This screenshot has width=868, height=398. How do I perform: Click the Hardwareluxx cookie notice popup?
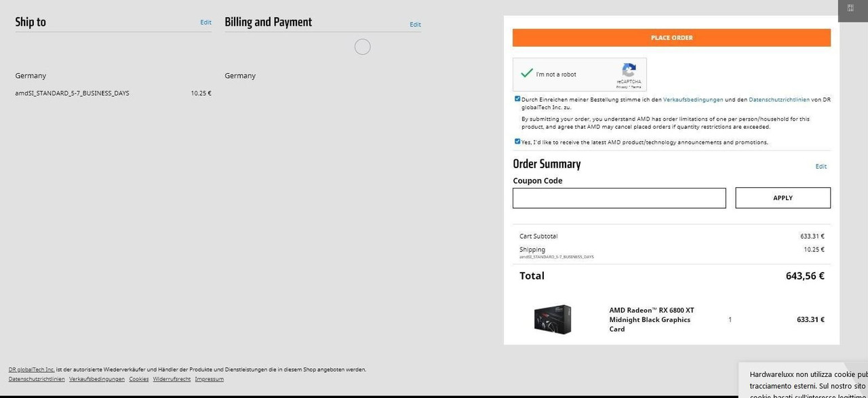tap(803, 380)
